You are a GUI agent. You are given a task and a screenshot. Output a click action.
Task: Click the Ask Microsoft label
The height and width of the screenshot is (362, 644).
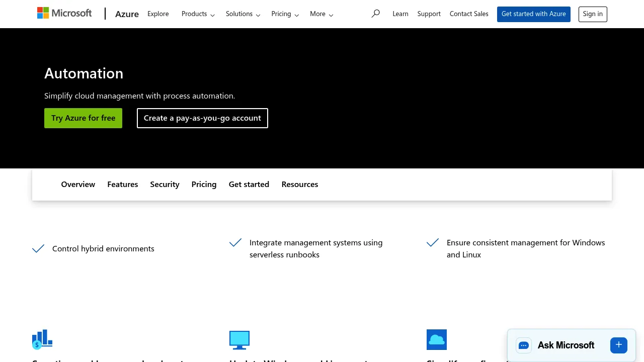566,345
